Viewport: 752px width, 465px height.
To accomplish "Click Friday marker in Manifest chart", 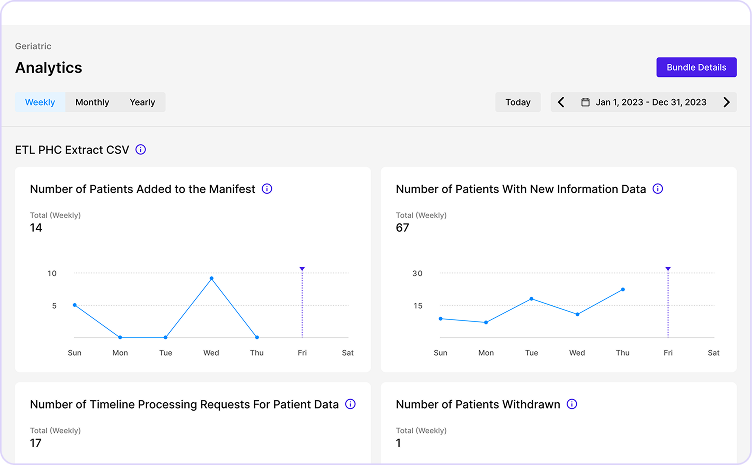I will pyautogui.click(x=302, y=269).
